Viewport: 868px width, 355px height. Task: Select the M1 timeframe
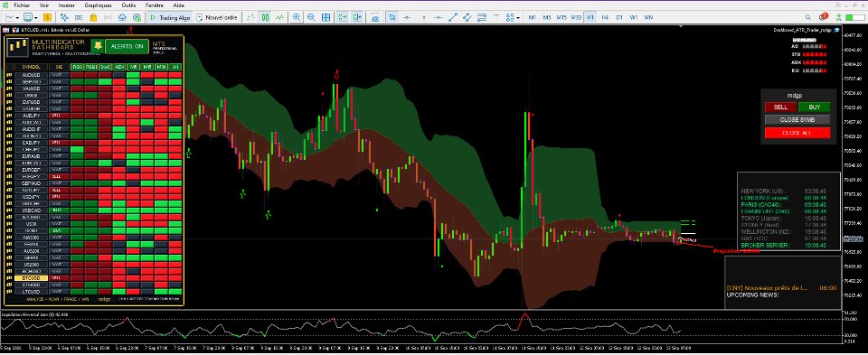pyautogui.click(x=533, y=18)
